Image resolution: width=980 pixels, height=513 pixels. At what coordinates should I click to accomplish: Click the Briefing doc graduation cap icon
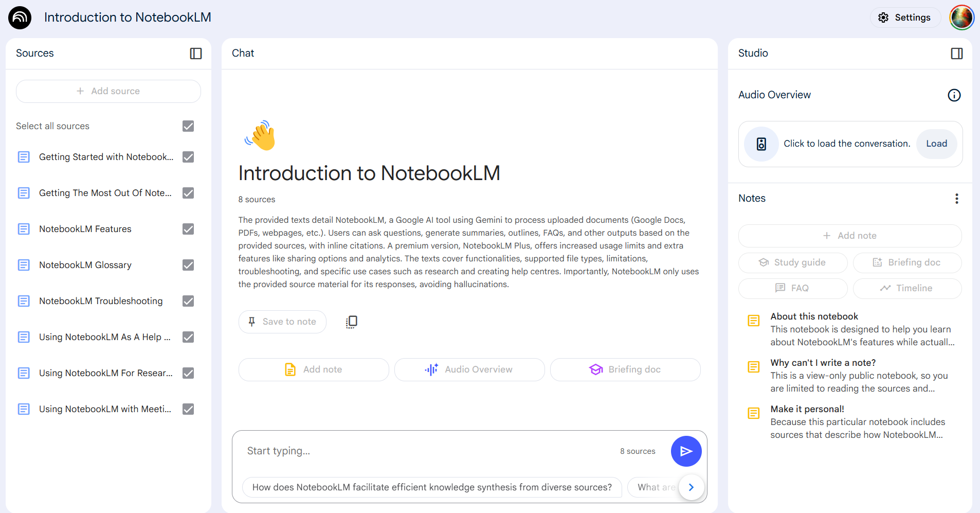tap(595, 369)
